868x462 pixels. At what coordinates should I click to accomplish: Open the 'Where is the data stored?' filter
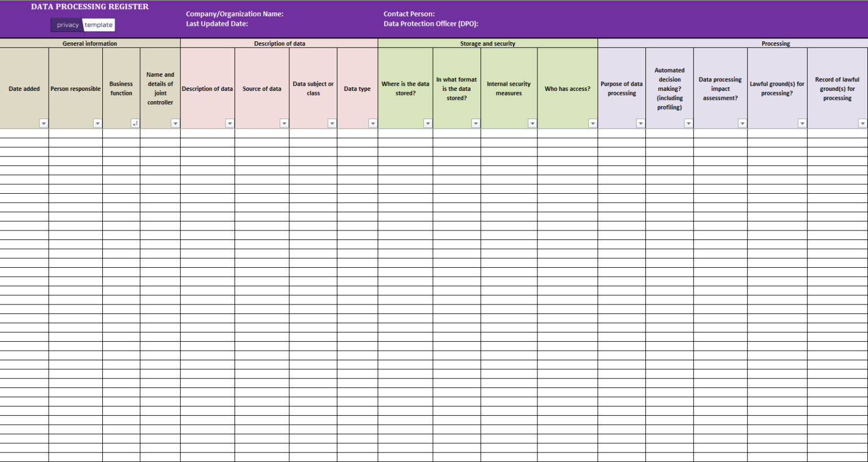coord(428,123)
